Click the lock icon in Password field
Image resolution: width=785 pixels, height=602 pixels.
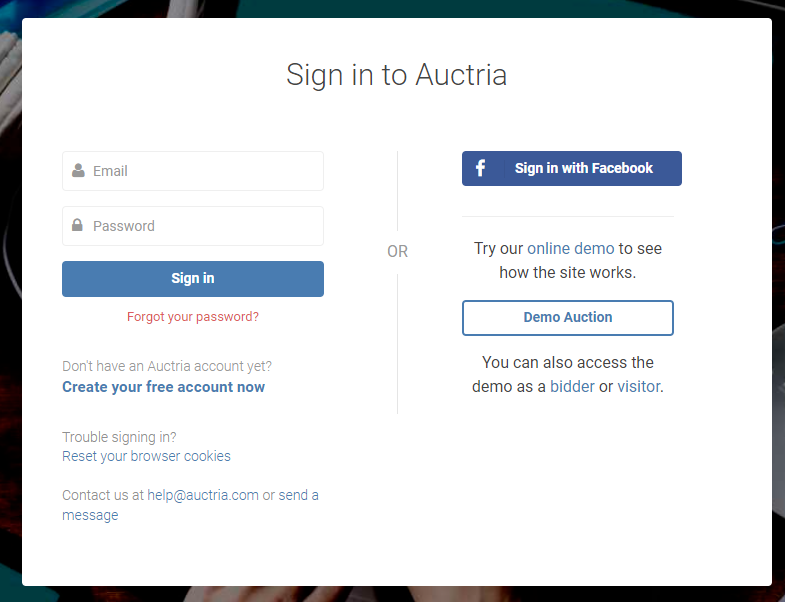[x=78, y=226]
